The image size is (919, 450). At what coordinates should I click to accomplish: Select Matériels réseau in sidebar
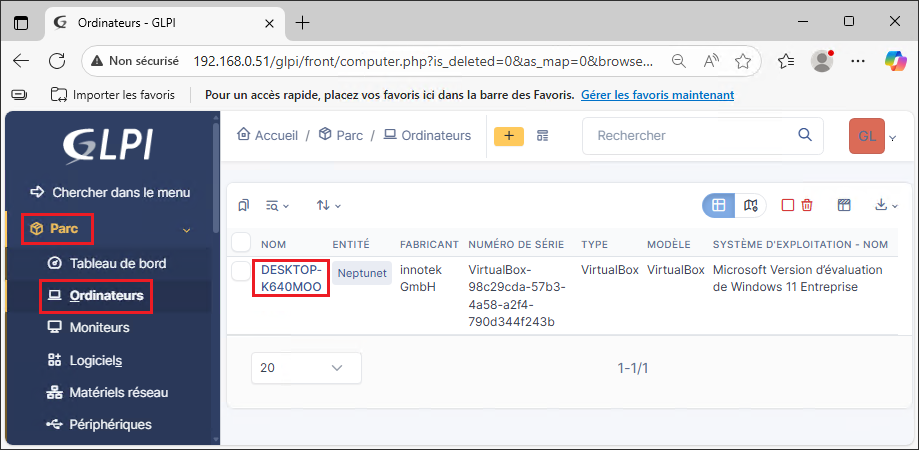tap(118, 392)
